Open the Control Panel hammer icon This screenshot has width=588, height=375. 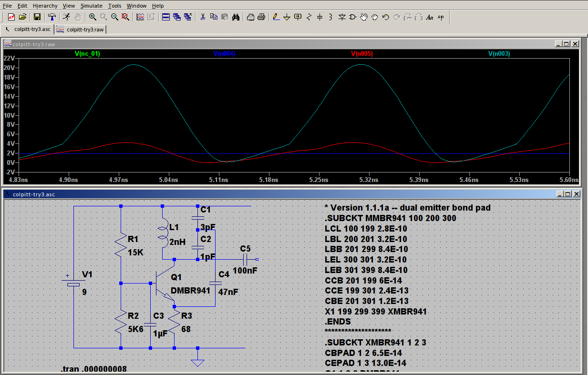coord(52,17)
